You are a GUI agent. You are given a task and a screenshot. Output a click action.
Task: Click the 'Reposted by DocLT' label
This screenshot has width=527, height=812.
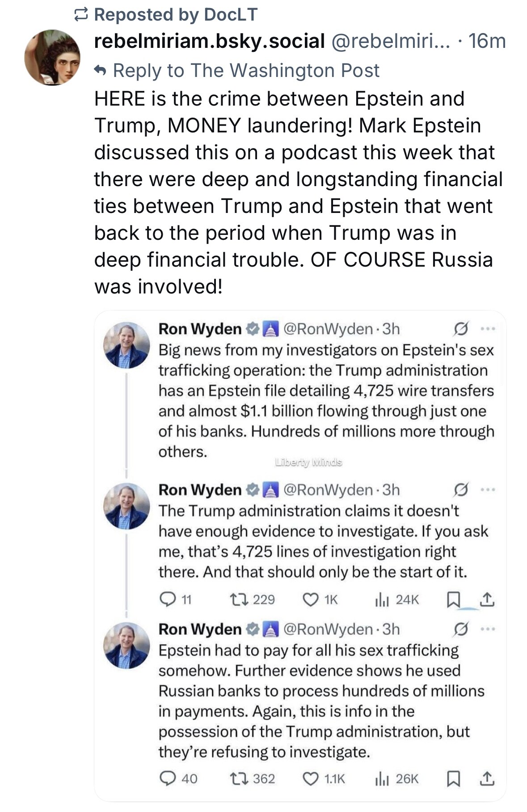pos(176,15)
